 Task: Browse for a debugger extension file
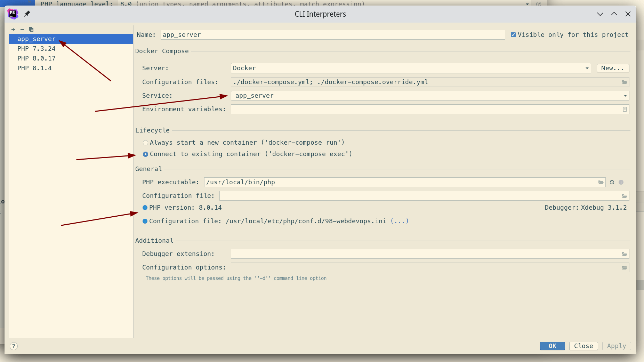coord(624,254)
